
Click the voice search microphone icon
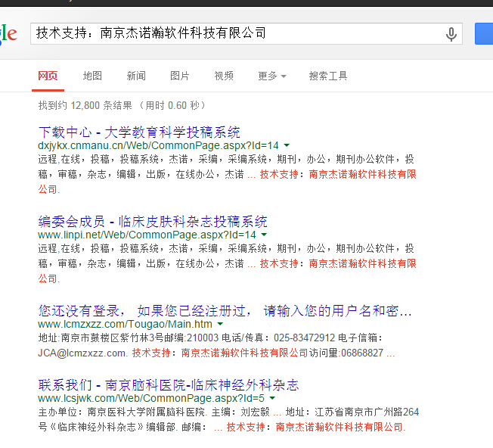(451, 34)
